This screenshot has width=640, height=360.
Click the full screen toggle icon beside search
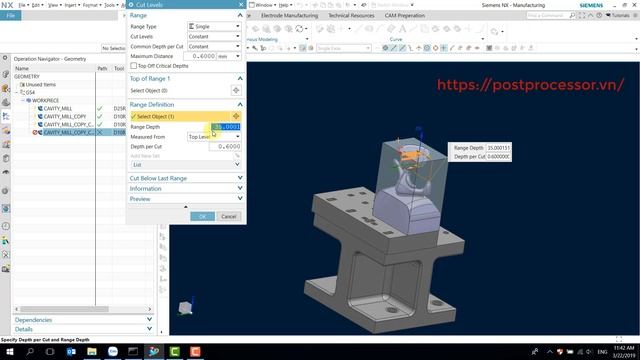(x=582, y=15)
